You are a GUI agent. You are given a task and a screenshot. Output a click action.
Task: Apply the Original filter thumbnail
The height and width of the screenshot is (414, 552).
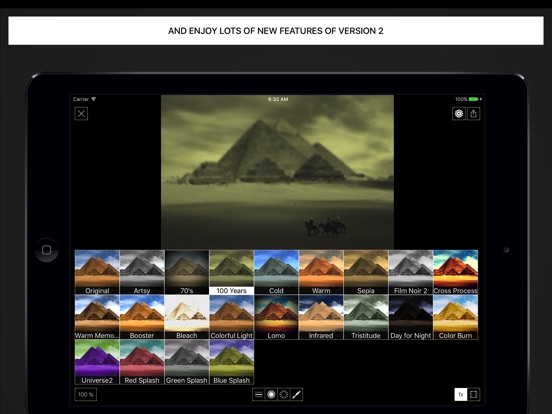[97, 272]
